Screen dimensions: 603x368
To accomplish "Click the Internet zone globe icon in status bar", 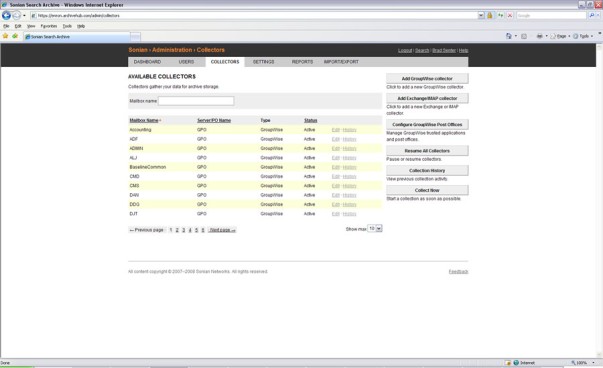I will coord(516,363).
